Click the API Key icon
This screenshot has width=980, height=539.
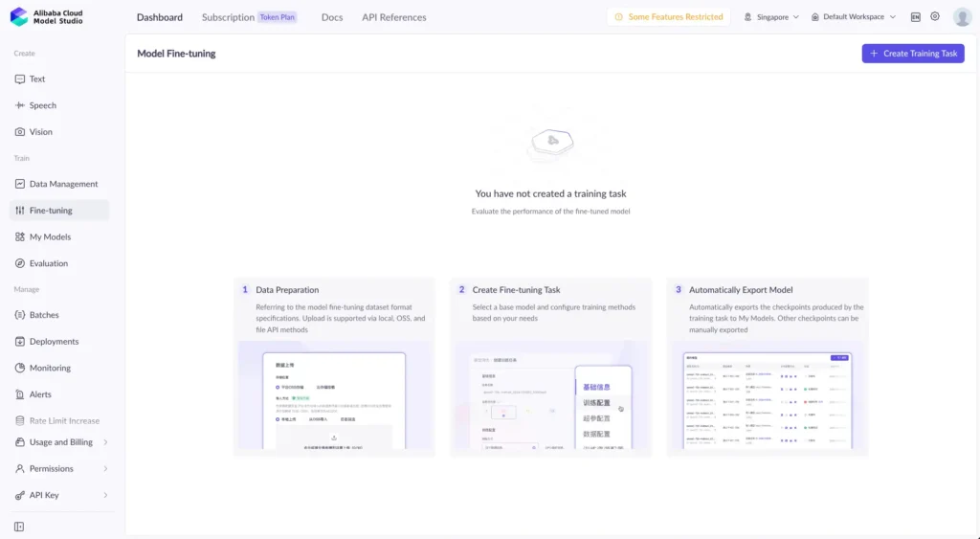pos(20,495)
